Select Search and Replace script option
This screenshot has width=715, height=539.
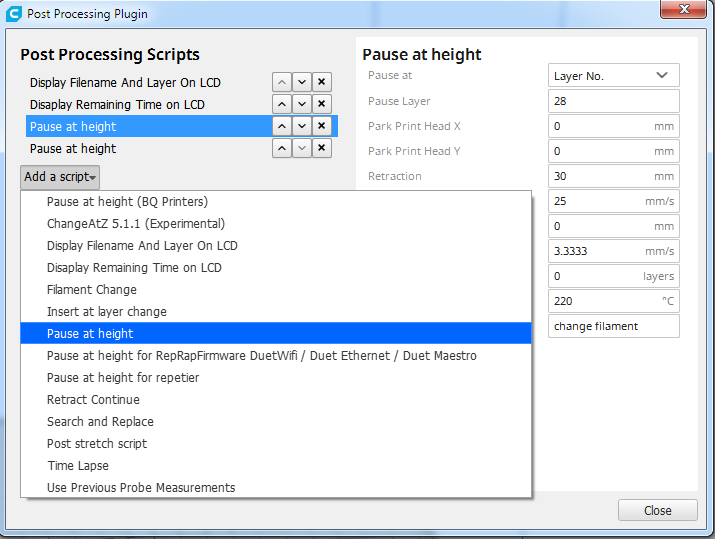point(100,422)
